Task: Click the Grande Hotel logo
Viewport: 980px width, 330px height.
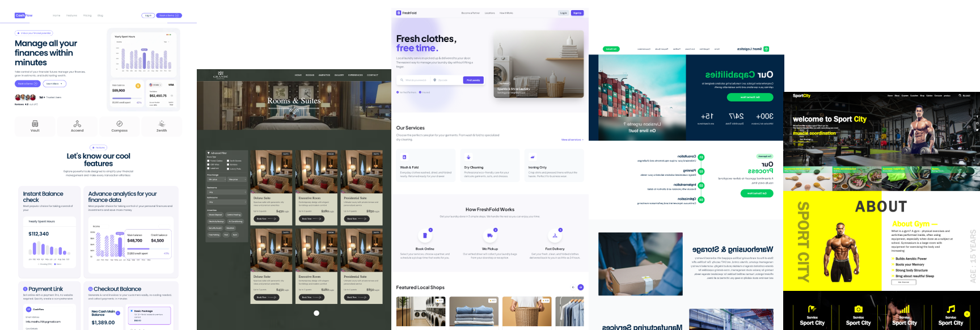Action: click(221, 75)
